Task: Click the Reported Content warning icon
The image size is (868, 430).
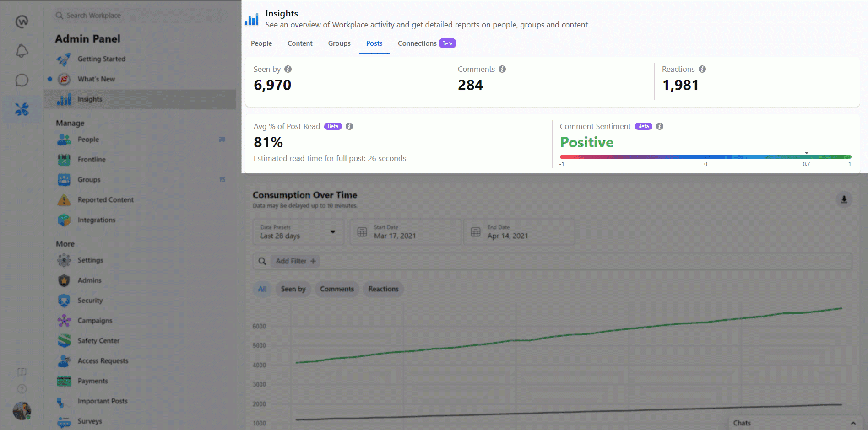Action: coord(64,200)
